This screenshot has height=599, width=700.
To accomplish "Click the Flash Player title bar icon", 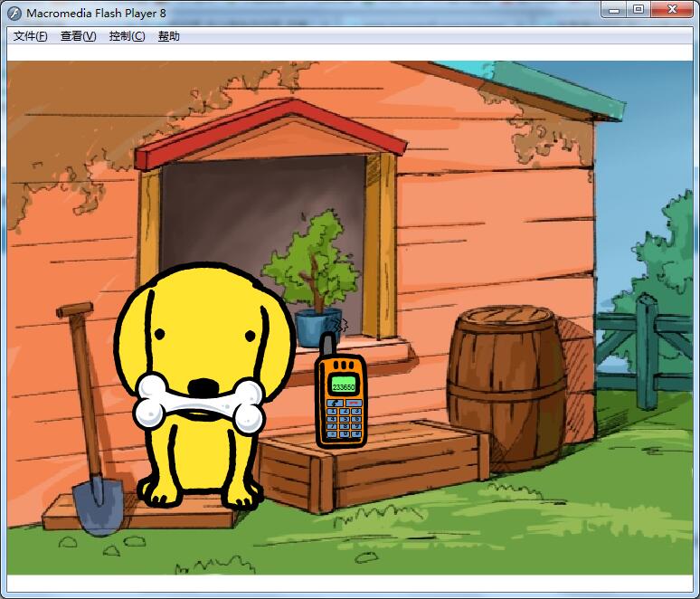I will click(x=14, y=14).
